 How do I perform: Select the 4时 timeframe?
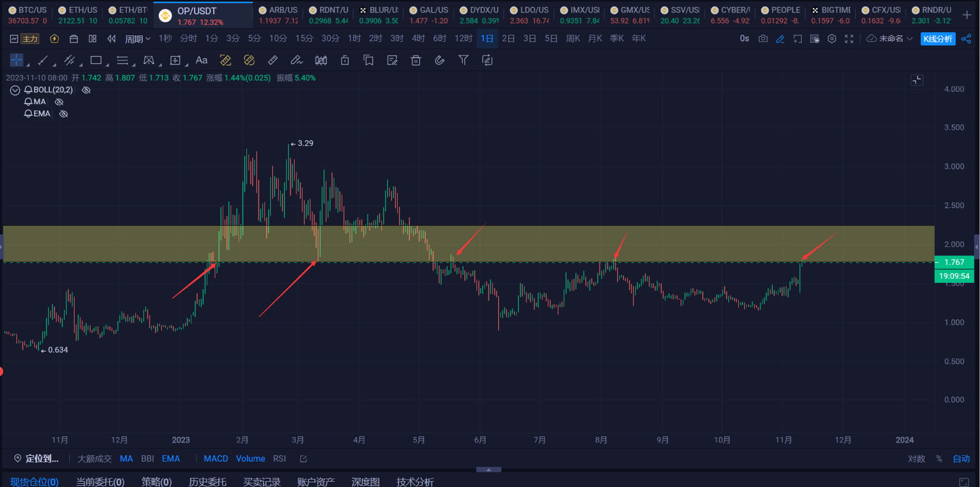point(418,39)
